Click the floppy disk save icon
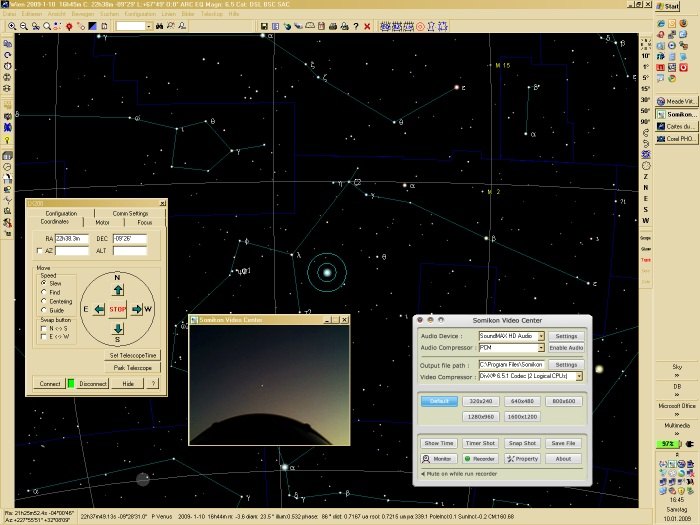The width and height of the screenshot is (700, 525). click(264, 26)
